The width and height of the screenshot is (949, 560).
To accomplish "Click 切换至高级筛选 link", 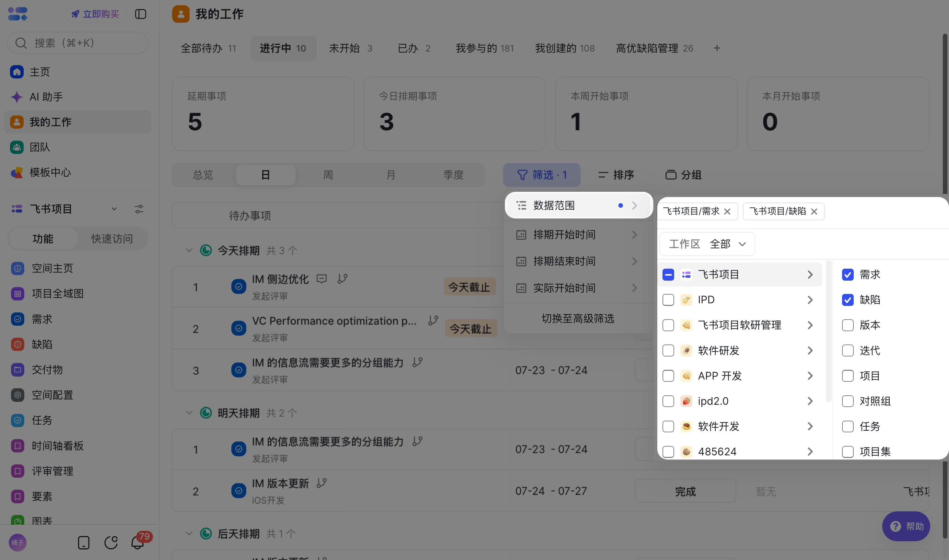I will 578,319.
